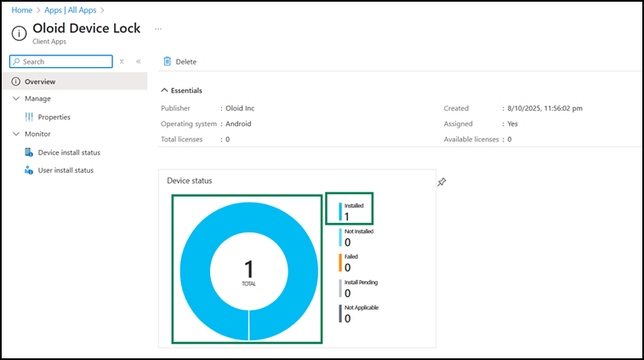Click the magnifier icon in Search box
The image size is (644, 360).
[16, 61]
